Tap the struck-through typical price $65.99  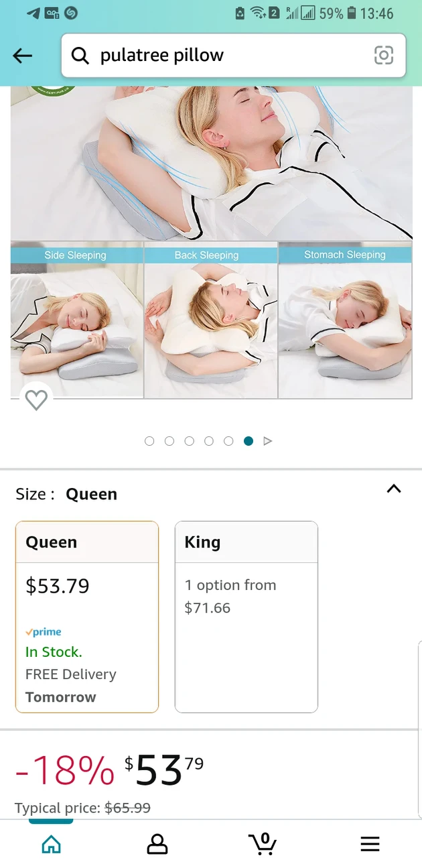point(127,808)
